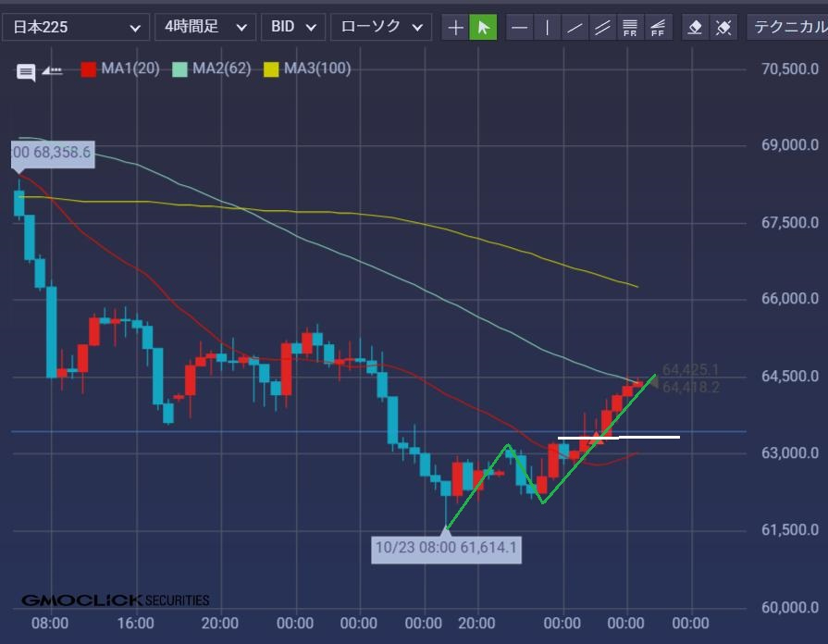The image size is (828, 644).
Task: Activate the green arrow pointer tool
Action: [x=483, y=27]
